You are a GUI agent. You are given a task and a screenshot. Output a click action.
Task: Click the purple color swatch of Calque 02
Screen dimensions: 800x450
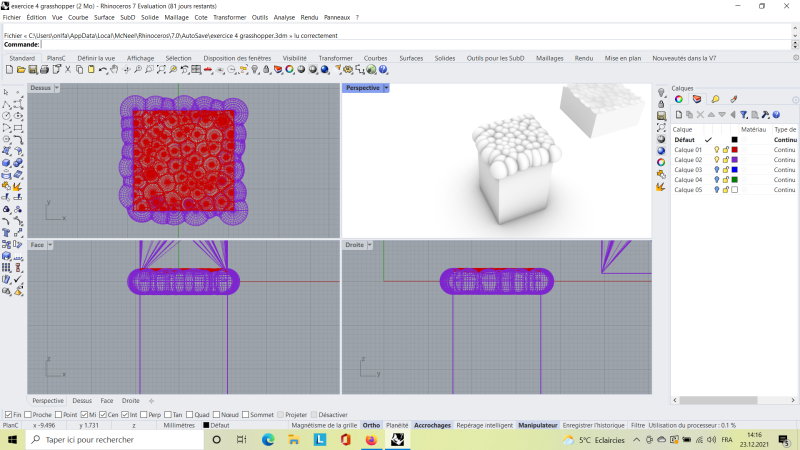coord(734,160)
